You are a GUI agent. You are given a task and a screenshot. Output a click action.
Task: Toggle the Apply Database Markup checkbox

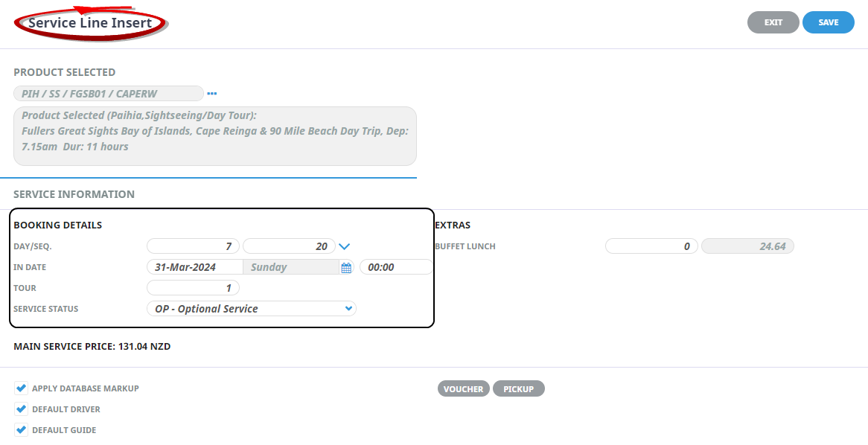click(21, 388)
